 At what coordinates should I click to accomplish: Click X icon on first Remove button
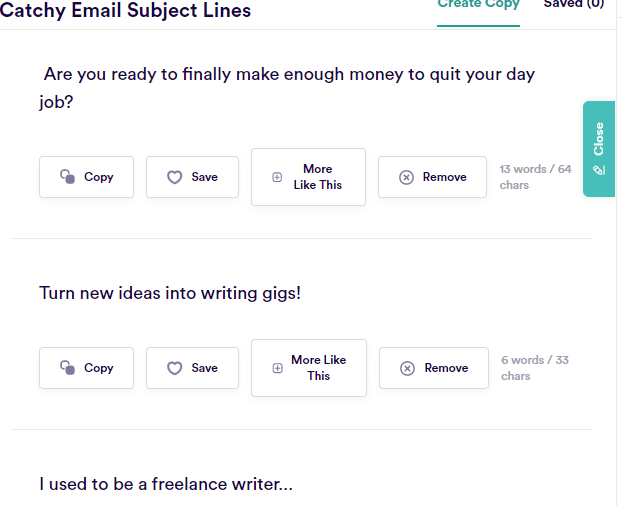tap(406, 177)
